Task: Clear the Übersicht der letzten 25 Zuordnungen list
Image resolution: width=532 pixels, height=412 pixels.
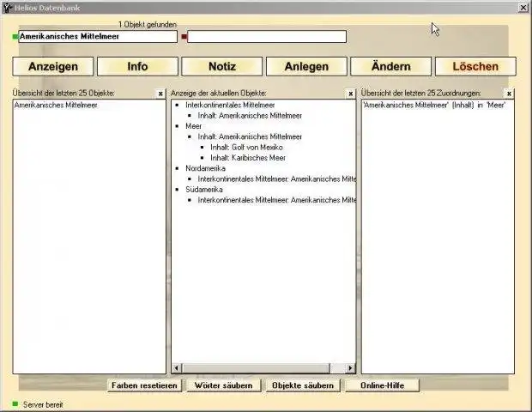Action: (x=509, y=94)
